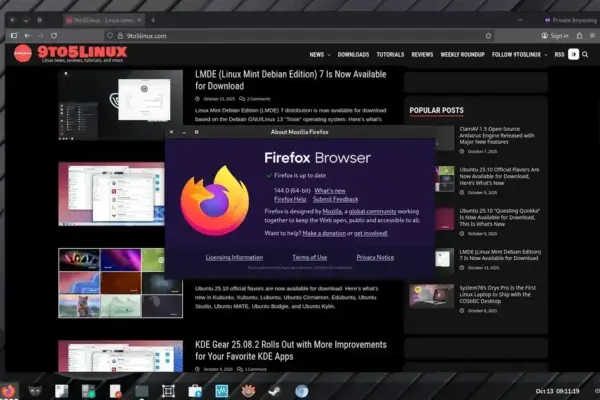Open the WEEKLY ROUNDUP menu item

pyautogui.click(x=462, y=55)
